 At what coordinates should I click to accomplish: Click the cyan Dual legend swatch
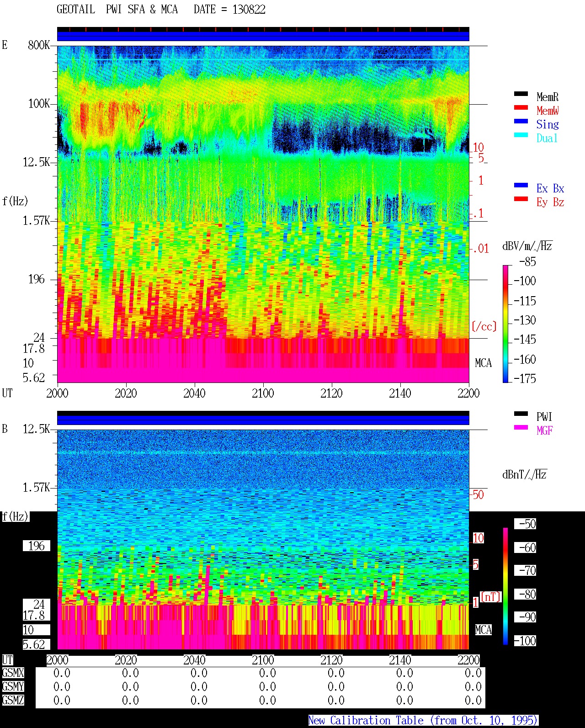[x=521, y=135]
